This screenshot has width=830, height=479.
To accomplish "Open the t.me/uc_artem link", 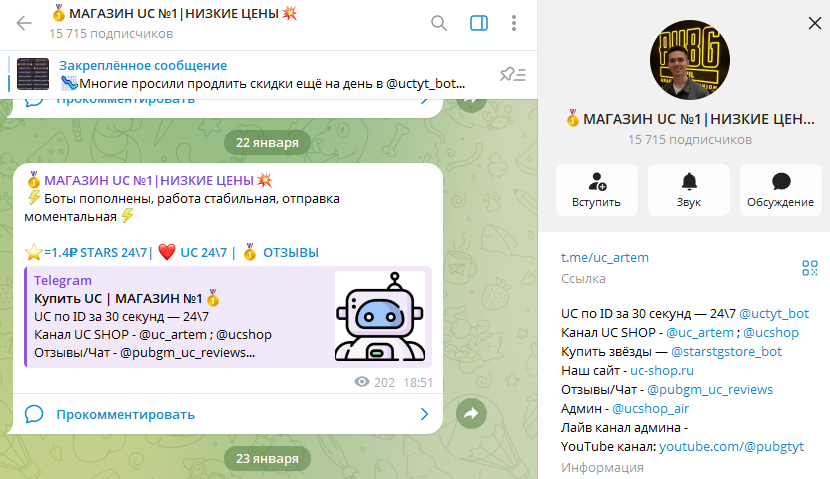I will 603,258.
